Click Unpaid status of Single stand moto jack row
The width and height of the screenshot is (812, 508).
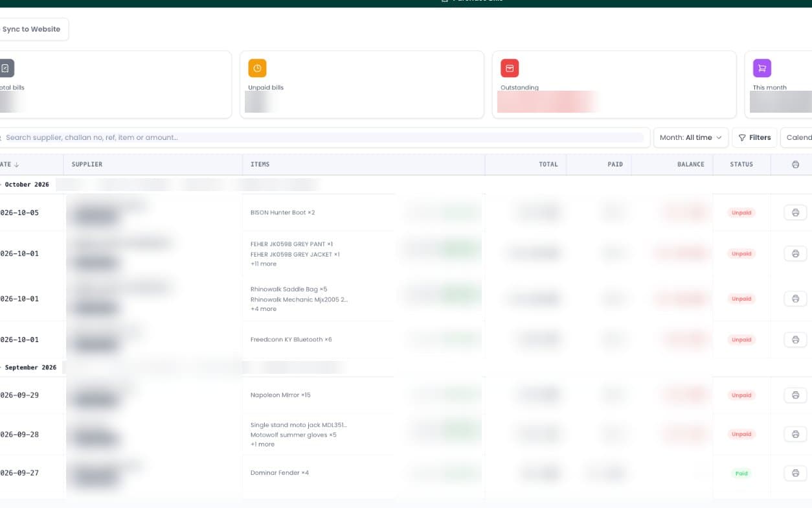(741, 434)
